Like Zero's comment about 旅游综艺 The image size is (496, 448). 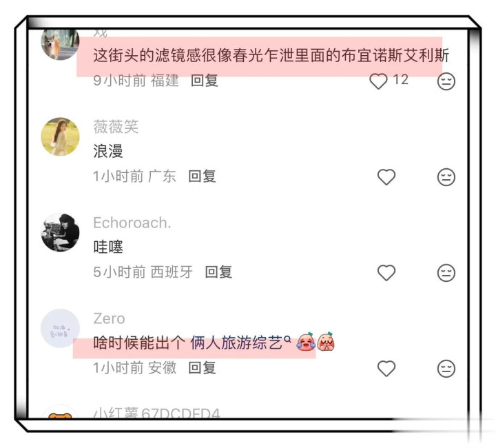click(386, 369)
